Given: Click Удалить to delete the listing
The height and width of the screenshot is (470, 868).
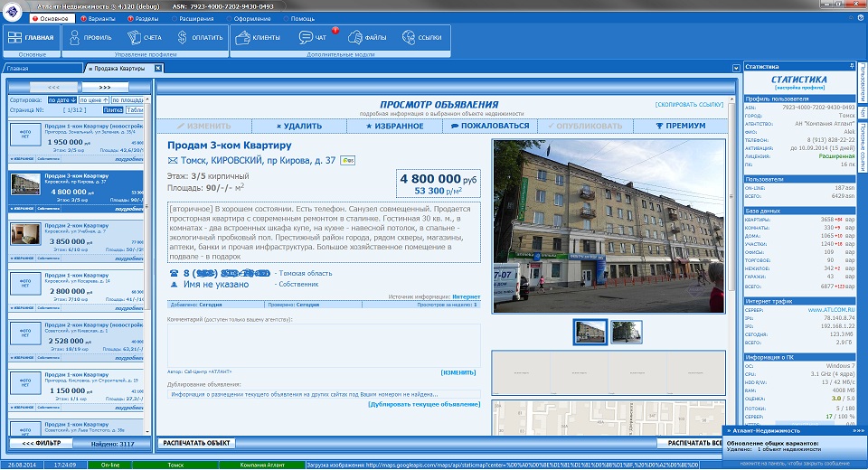Looking at the screenshot, I should [299, 127].
